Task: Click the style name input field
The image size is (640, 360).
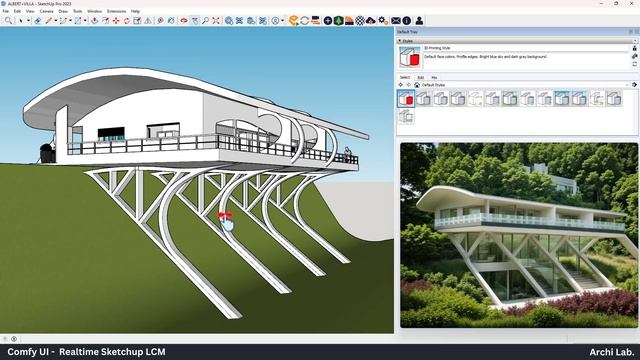Action: pos(526,48)
